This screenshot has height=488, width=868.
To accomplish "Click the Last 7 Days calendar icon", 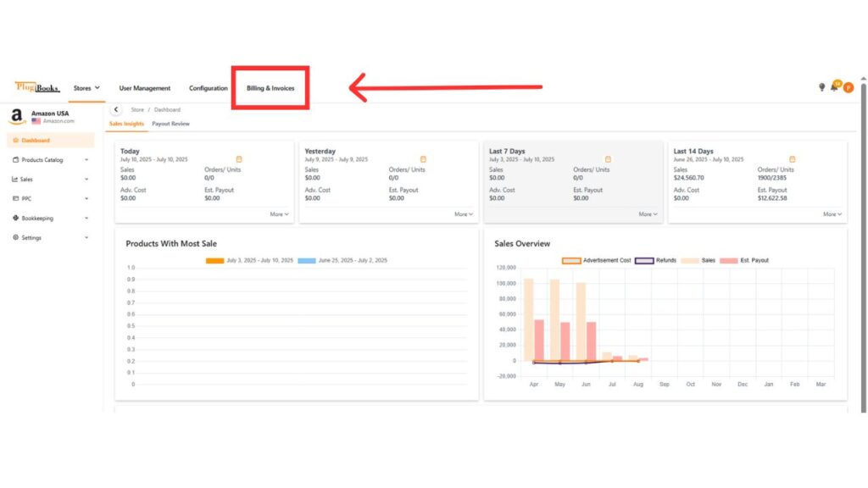I will [608, 159].
